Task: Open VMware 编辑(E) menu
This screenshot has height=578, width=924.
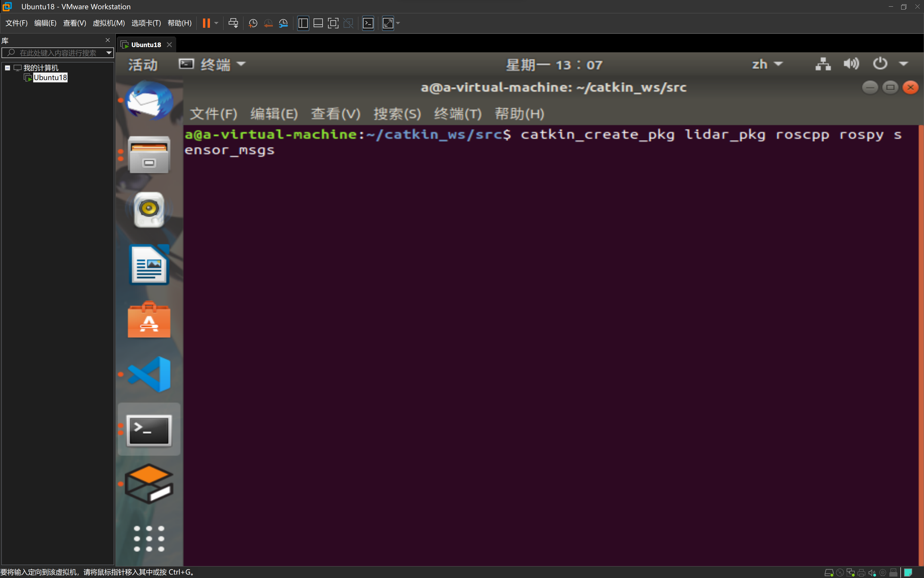Action: (x=45, y=23)
